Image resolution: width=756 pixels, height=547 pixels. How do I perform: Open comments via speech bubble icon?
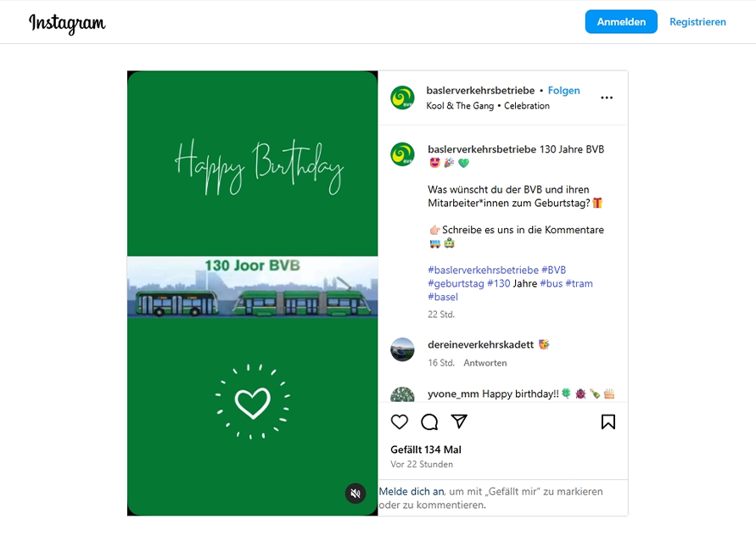429,421
